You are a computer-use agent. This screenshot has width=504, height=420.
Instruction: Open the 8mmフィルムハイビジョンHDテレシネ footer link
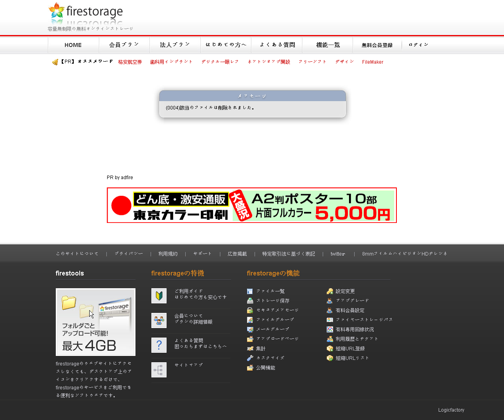click(405, 254)
